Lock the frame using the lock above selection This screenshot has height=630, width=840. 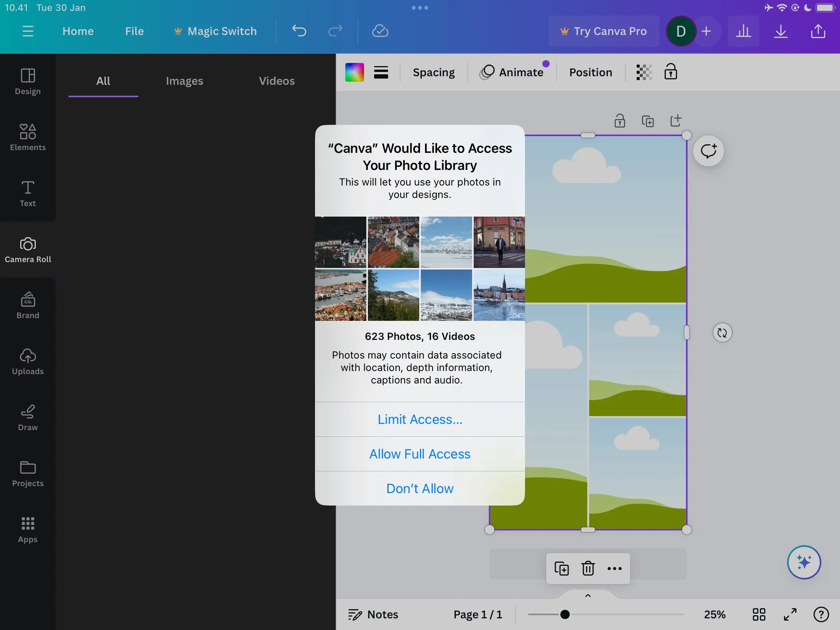619,121
